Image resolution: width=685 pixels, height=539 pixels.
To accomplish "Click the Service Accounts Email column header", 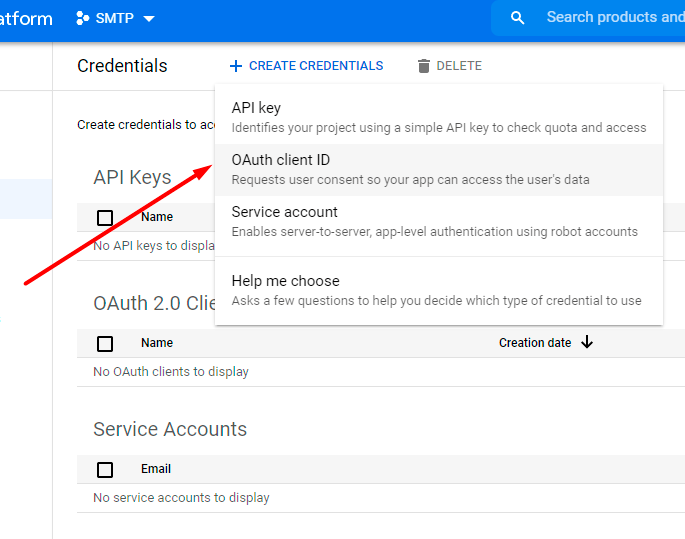I will coord(156,469).
